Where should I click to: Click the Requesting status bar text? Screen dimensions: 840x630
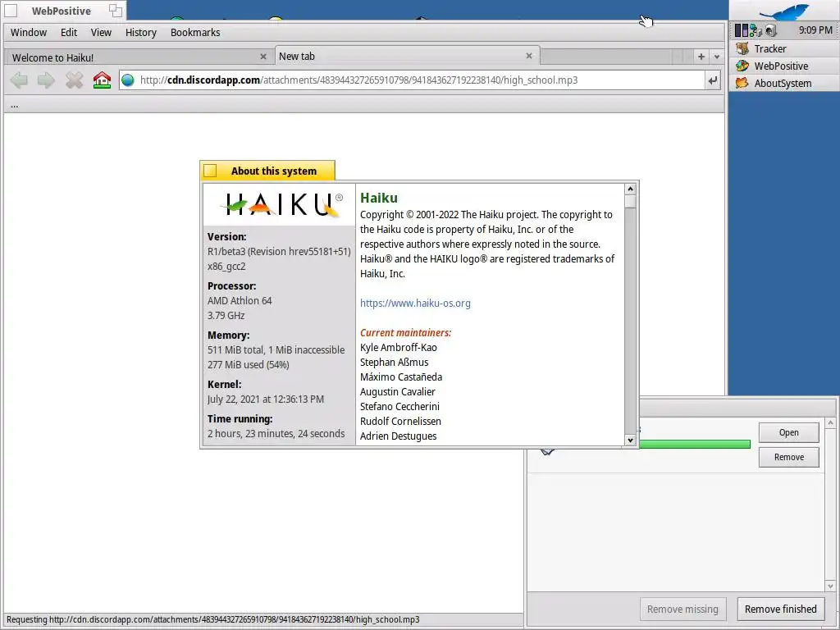[x=212, y=620]
